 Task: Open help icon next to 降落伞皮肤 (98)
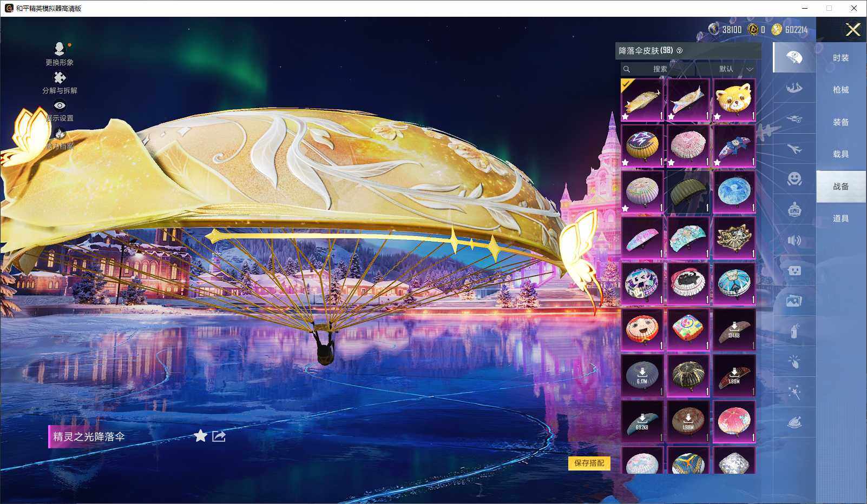pyautogui.click(x=680, y=51)
